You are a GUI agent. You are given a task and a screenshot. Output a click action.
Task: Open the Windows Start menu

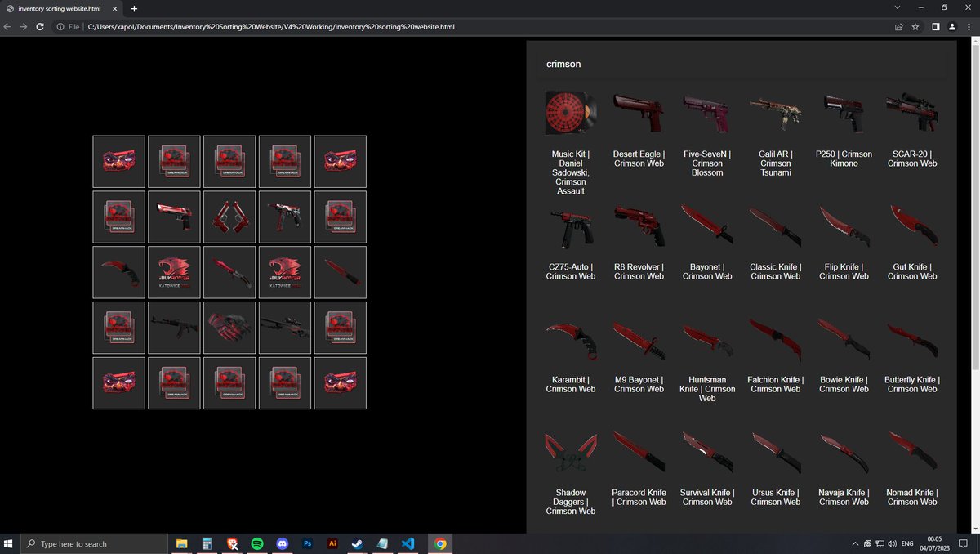[10, 543]
